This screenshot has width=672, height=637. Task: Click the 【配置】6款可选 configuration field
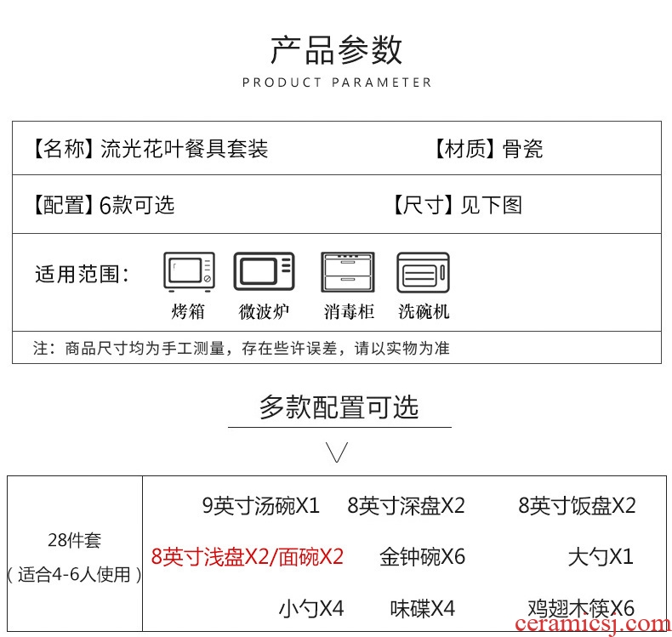click(103, 205)
